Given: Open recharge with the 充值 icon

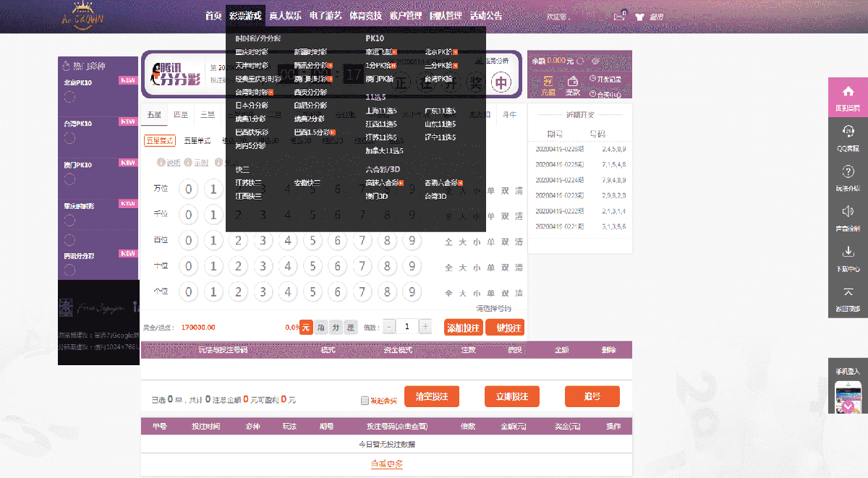Looking at the screenshot, I should [549, 82].
